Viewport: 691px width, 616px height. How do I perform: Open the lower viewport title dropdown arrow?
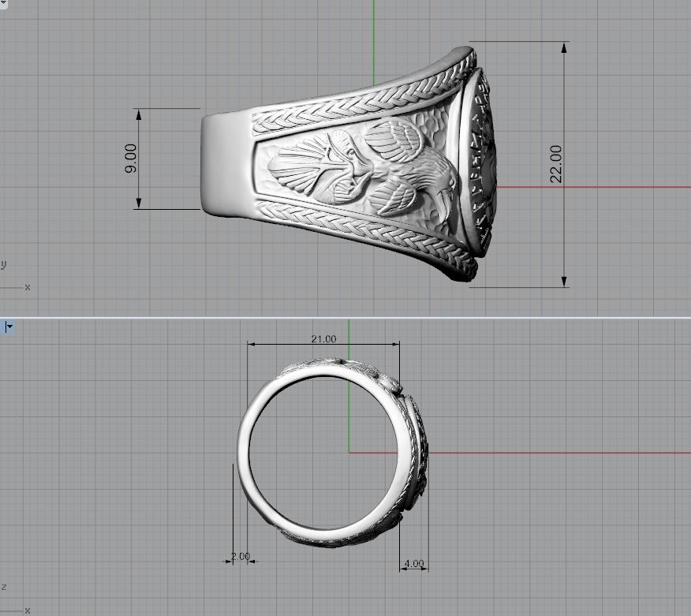(9, 327)
